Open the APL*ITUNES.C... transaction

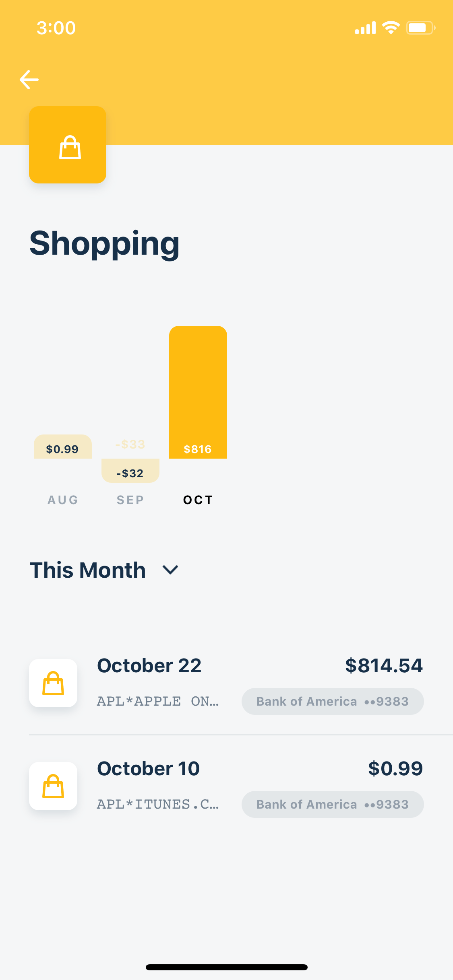(158, 804)
